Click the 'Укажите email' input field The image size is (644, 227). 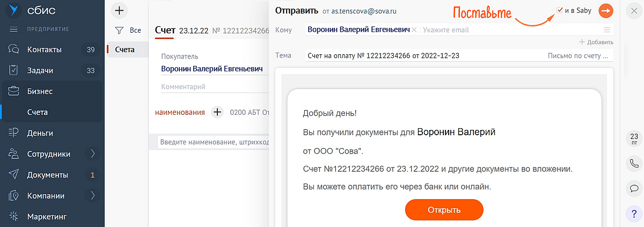click(510, 30)
